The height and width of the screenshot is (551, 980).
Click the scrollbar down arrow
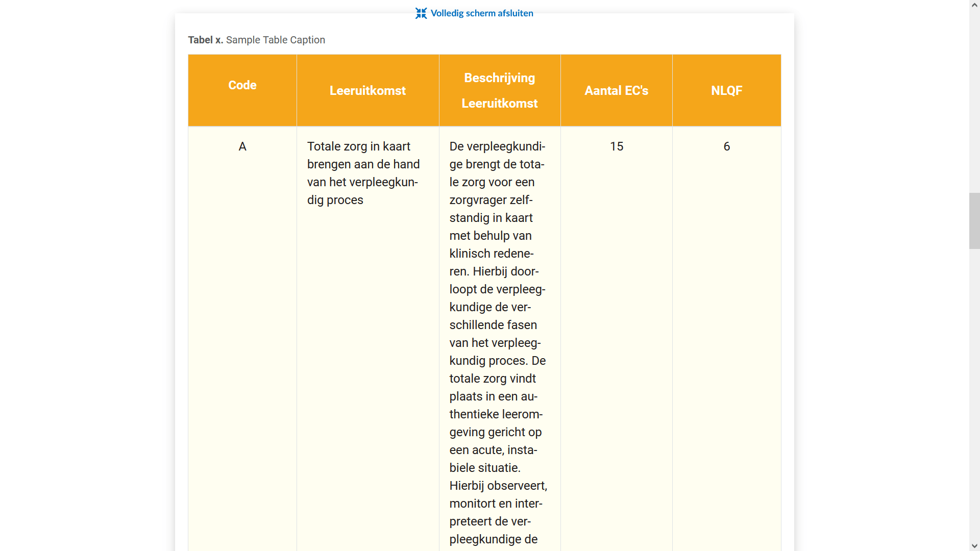[975, 546]
